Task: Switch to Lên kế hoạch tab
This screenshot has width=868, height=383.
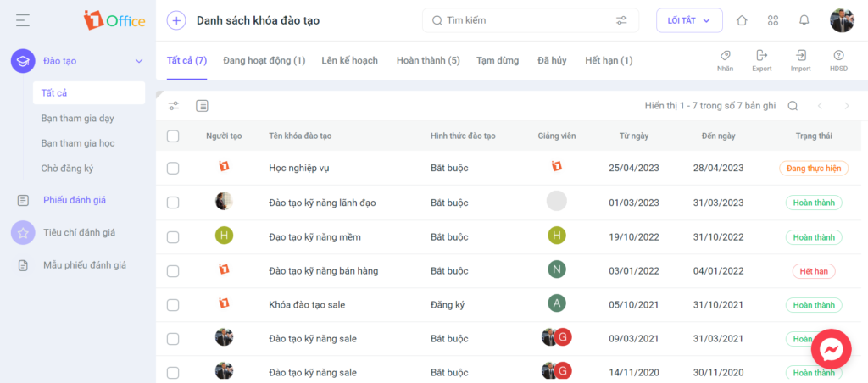Action: click(x=350, y=61)
